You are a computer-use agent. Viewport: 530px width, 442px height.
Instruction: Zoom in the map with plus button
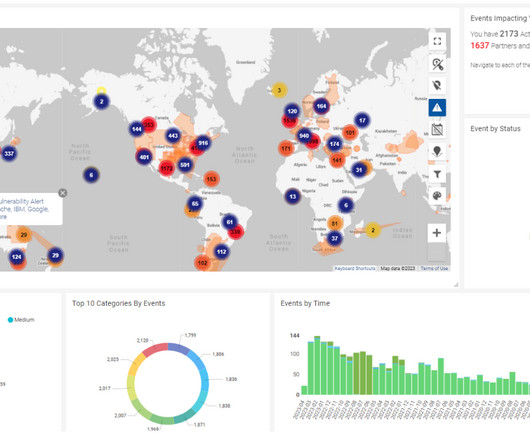pyautogui.click(x=437, y=233)
